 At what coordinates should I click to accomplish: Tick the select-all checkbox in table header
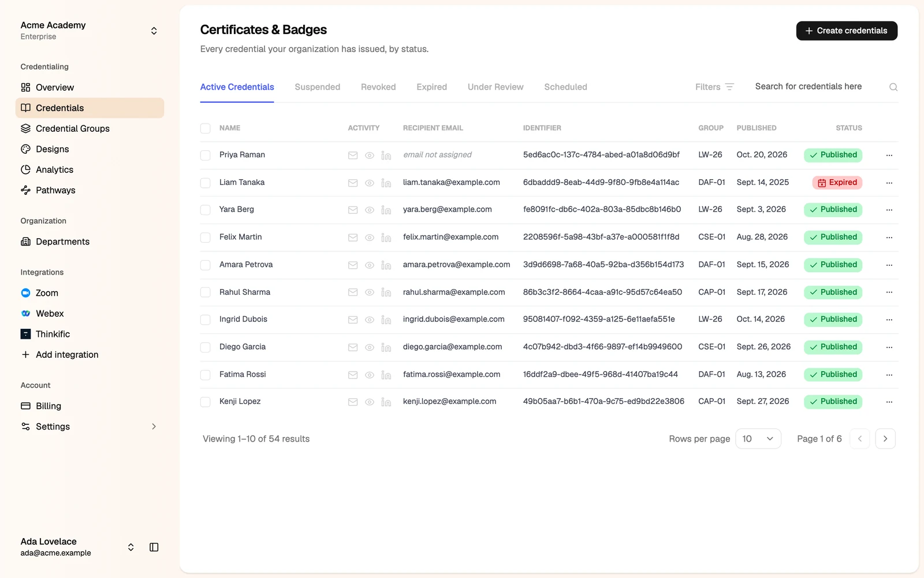coord(205,128)
